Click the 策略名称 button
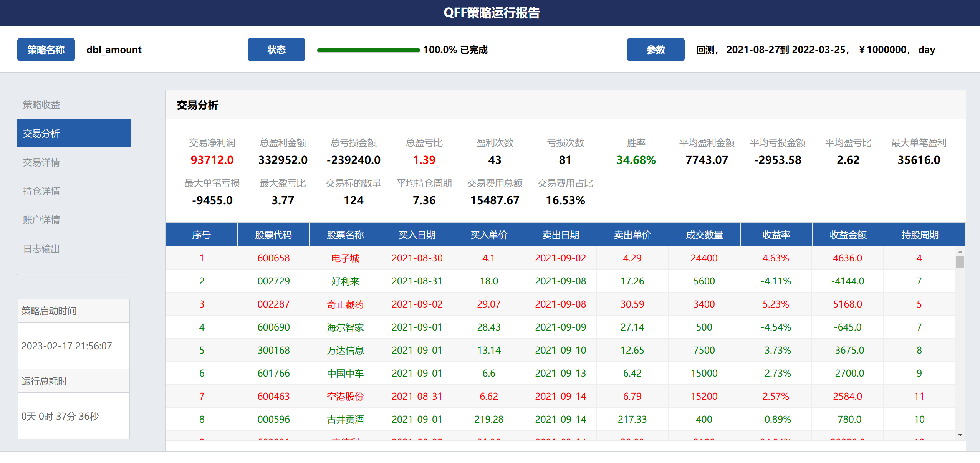This screenshot has height=463, width=980. 46,50
